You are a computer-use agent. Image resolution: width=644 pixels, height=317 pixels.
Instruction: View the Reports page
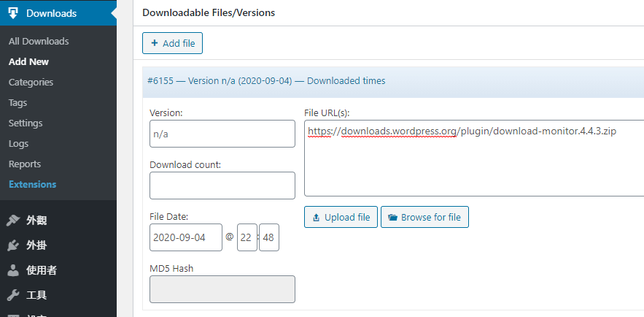coord(25,164)
